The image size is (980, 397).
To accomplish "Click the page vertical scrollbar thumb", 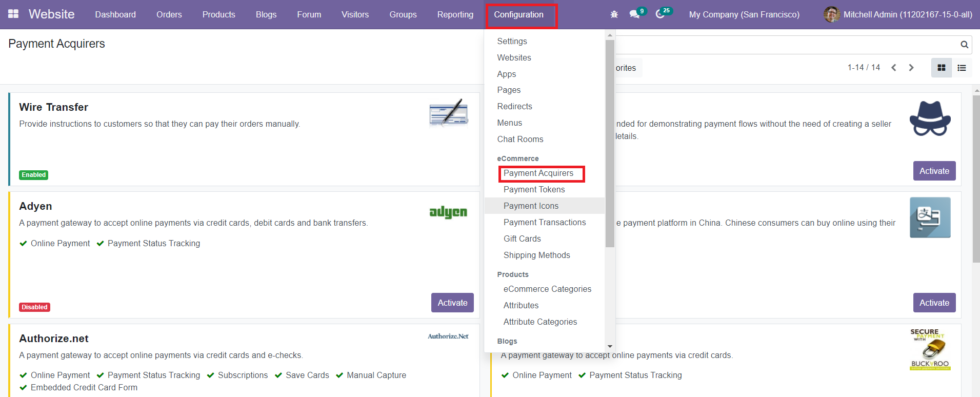I will 976,178.
